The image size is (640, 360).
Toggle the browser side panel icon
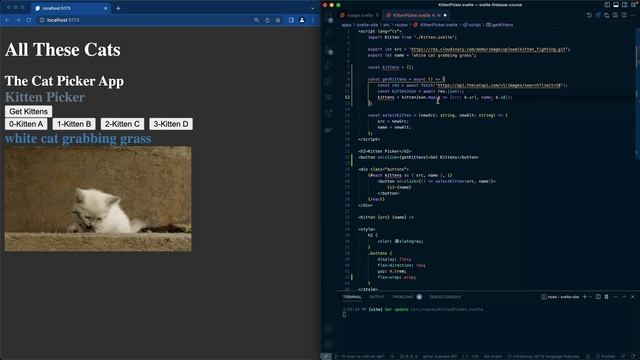click(291, 20)
